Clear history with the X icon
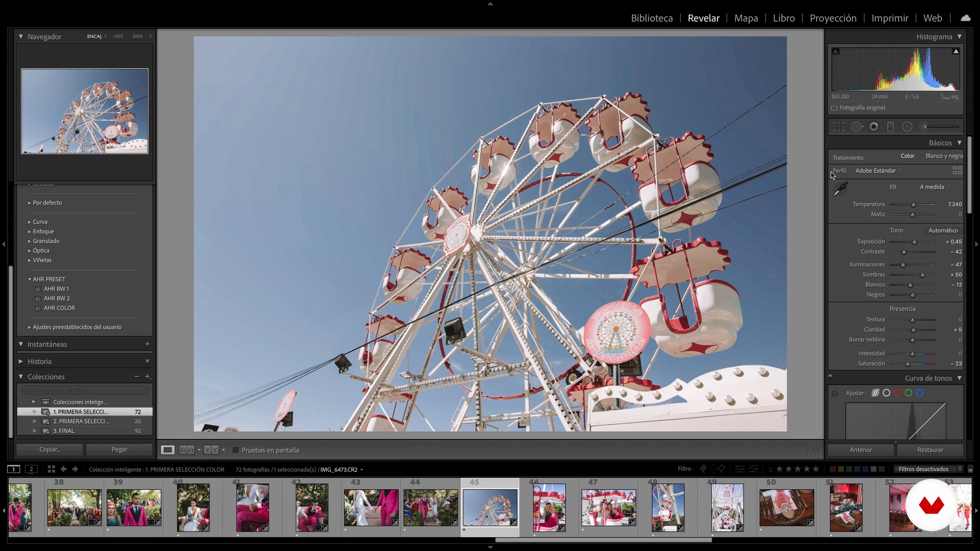Image resolution: width=980 pixels, height=551 pixels. click(147, 361)
